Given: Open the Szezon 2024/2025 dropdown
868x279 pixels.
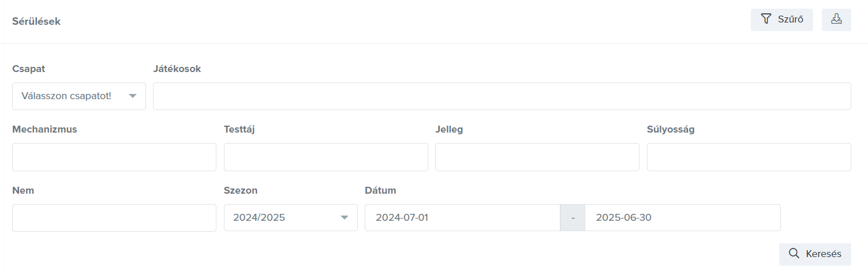Looking at the screenshot, I should click(291, 218).
